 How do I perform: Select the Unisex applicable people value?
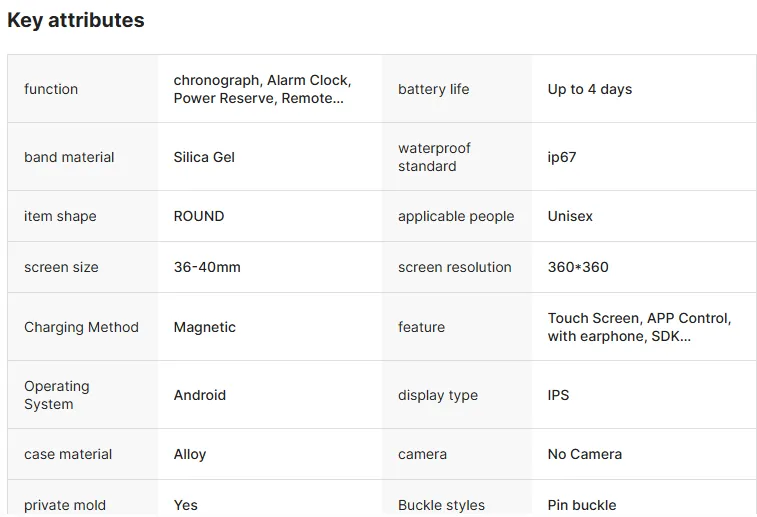(570, 216)
